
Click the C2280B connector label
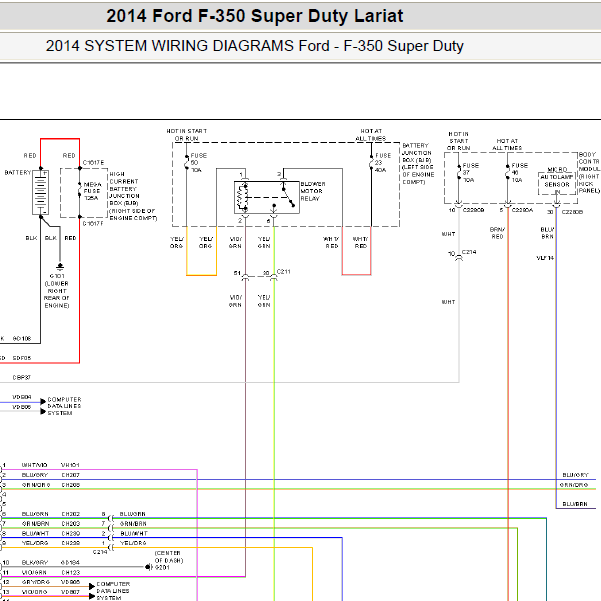point(473,210)
